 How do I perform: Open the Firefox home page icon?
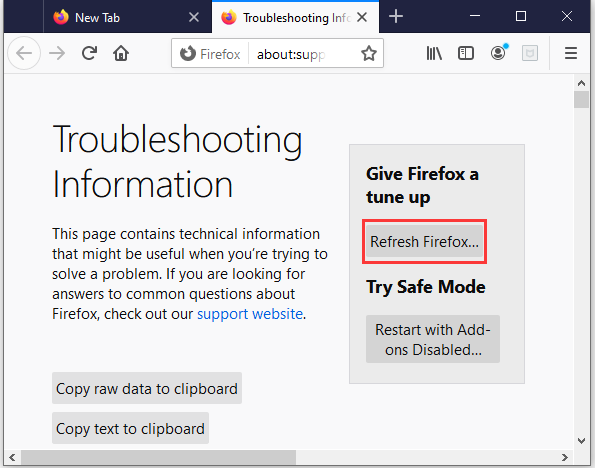(x=121, y=53)
